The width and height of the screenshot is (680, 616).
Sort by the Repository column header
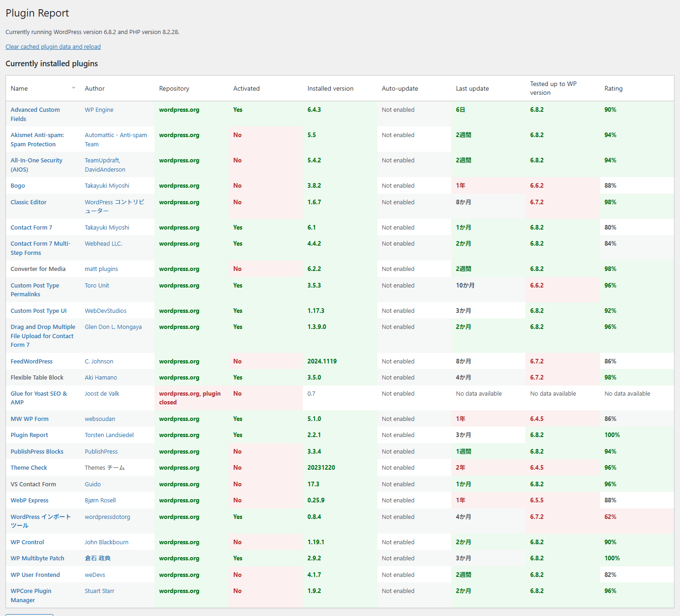click(174, 88)
